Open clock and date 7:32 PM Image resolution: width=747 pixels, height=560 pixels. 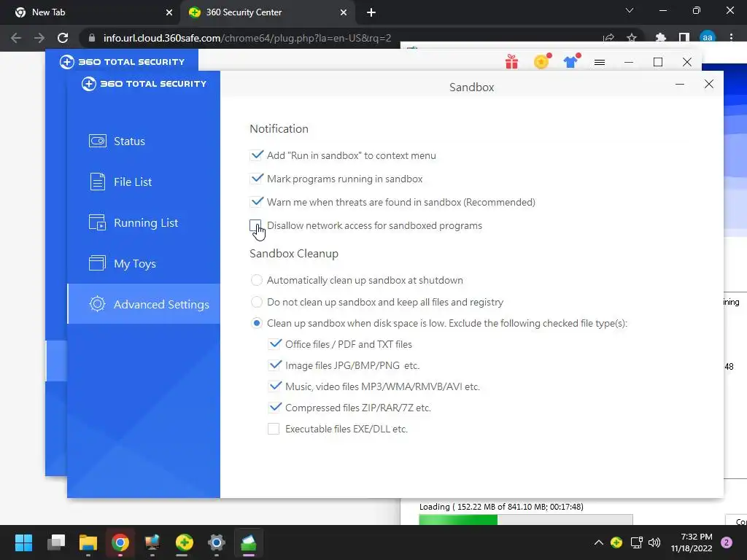692,542
